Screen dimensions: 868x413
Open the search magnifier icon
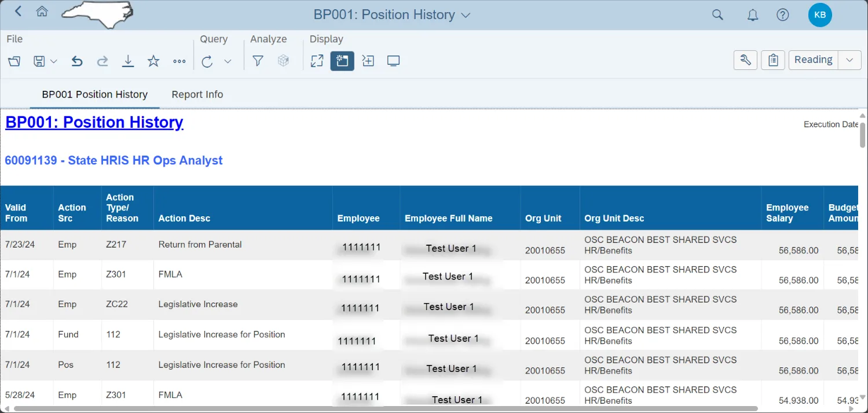[x=717, y=15]
